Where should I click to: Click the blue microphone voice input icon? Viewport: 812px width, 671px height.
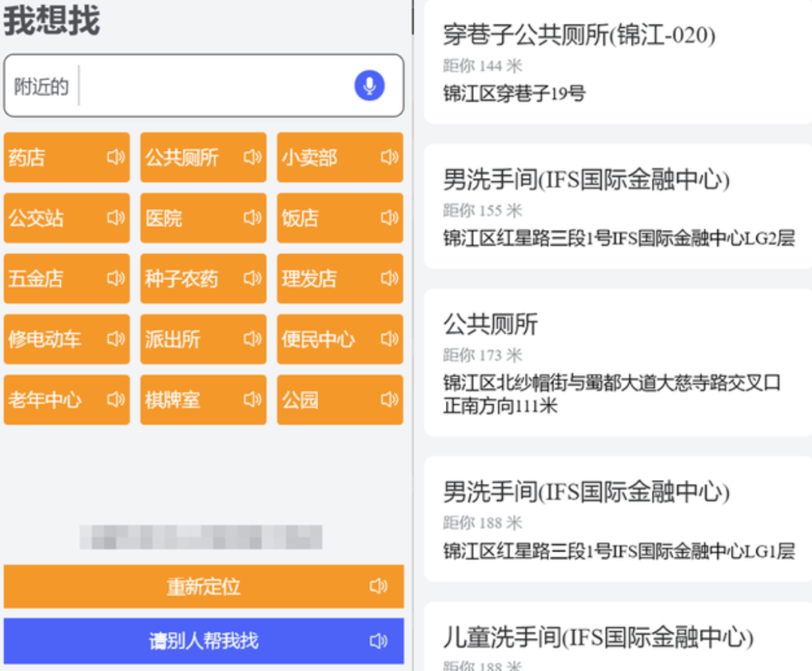(x=369, y=86)
